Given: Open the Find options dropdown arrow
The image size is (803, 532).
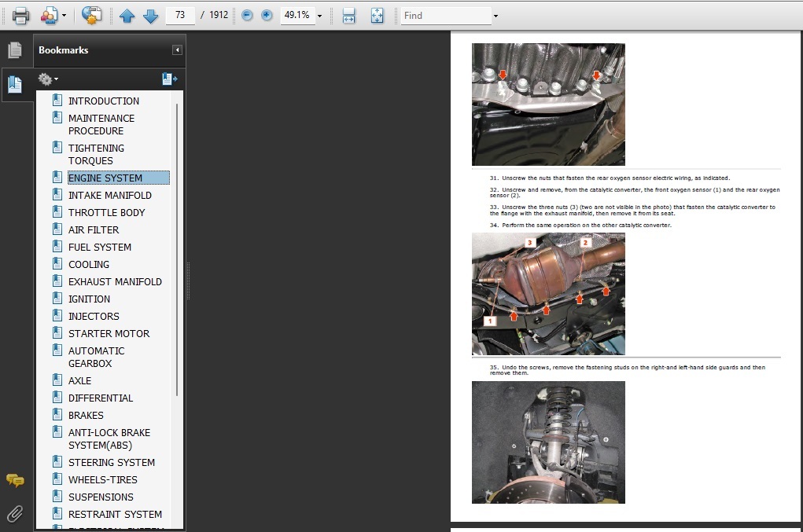Looking at the screenshot, I should (x=495, y=16).
